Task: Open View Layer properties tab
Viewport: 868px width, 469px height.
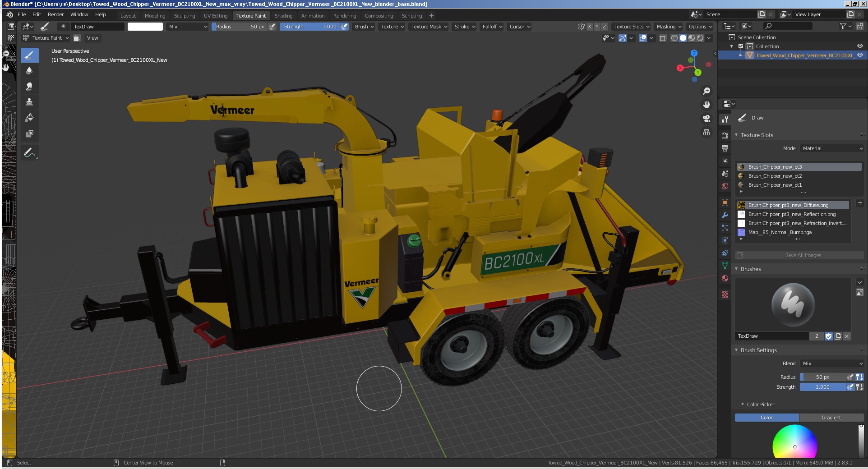Action: pyautogui.click(x=725, y=161)
